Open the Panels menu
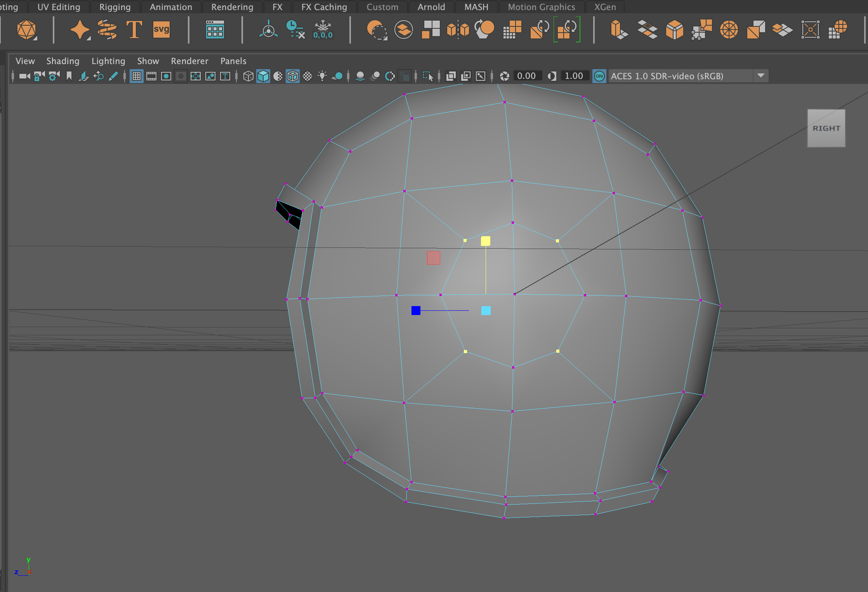The height and width of the screenshot is (592, 868). tap(233, 61)
